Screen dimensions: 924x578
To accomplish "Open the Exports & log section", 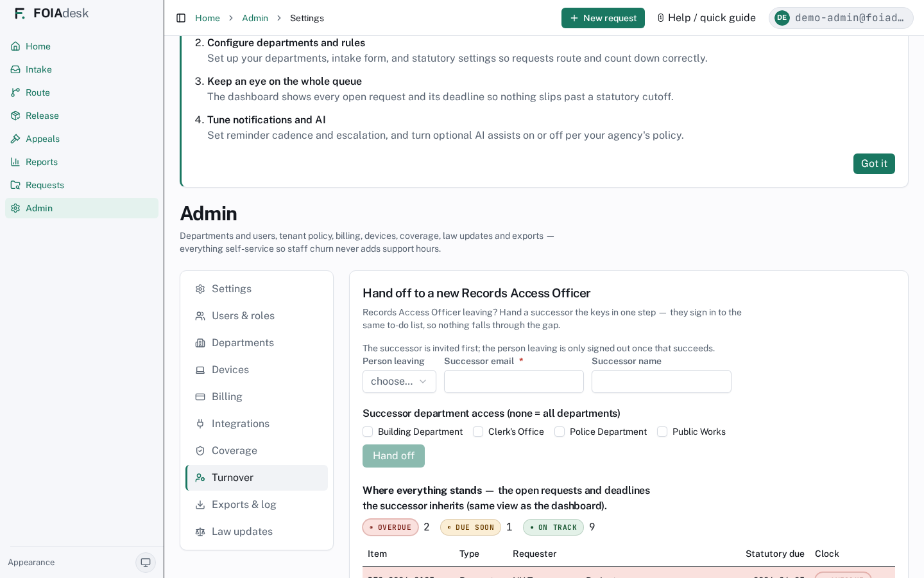I will (257, 505).
